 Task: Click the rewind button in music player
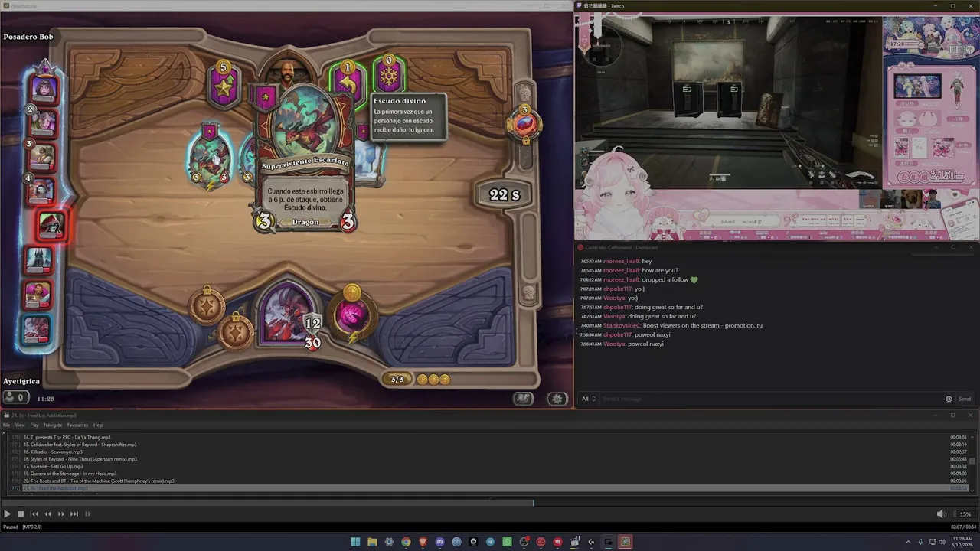47,514
